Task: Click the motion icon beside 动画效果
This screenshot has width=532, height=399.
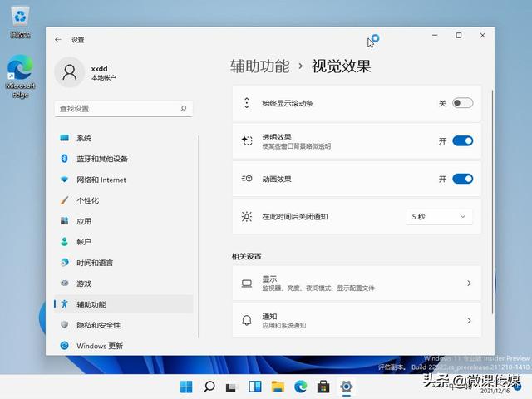Action: coord(247,179)
